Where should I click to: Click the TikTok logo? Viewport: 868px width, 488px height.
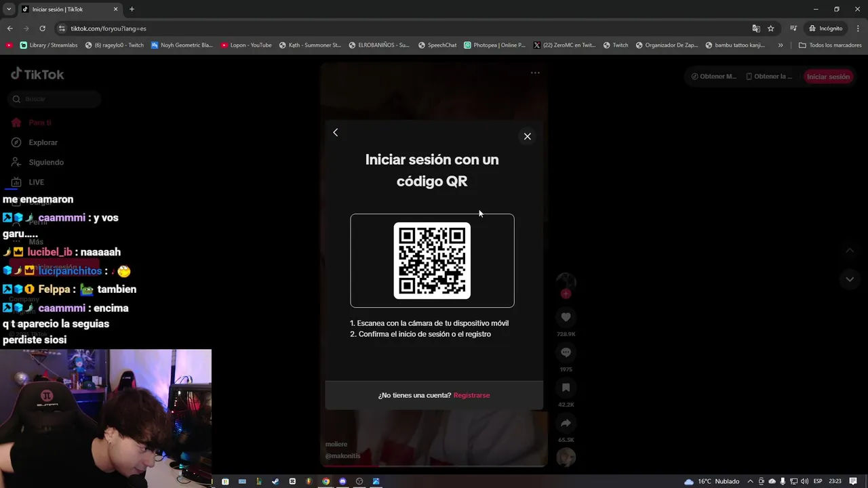pos(37,75)
